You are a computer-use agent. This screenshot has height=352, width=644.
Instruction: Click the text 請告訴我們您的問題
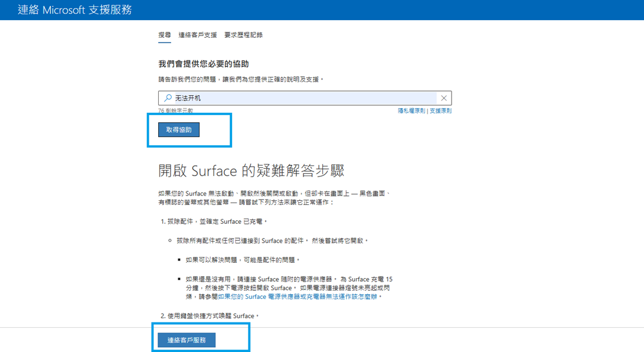pos(241,79)
